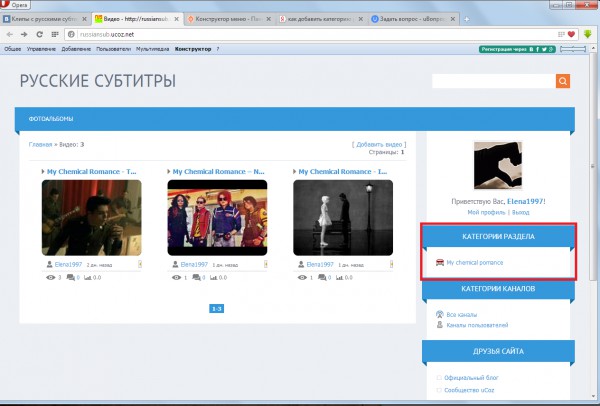Open the Мультимедиа admin menu

pos(153,49)
